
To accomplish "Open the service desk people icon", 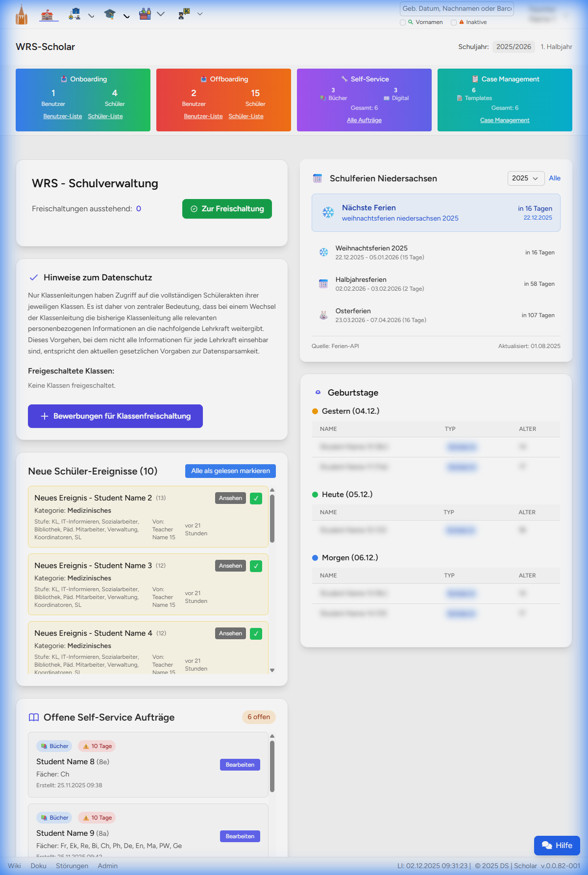I will 145,14.
